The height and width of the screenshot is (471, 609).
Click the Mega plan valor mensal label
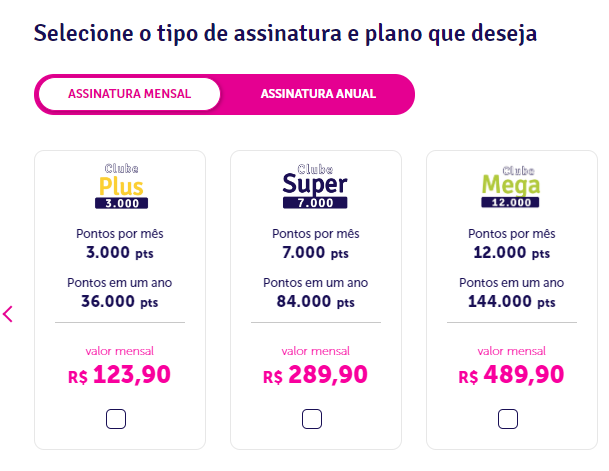512,351
